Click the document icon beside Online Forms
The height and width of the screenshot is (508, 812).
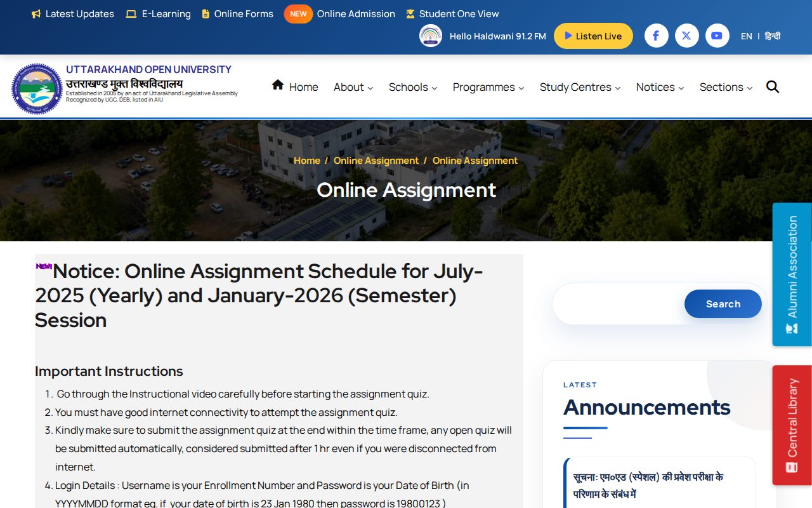(x=206, y=14)
